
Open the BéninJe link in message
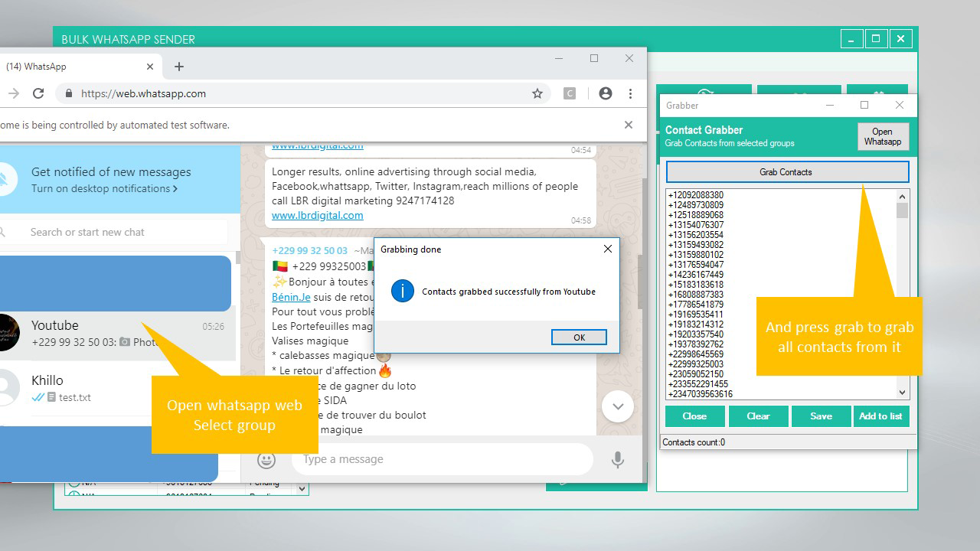(x=291, y=297)
